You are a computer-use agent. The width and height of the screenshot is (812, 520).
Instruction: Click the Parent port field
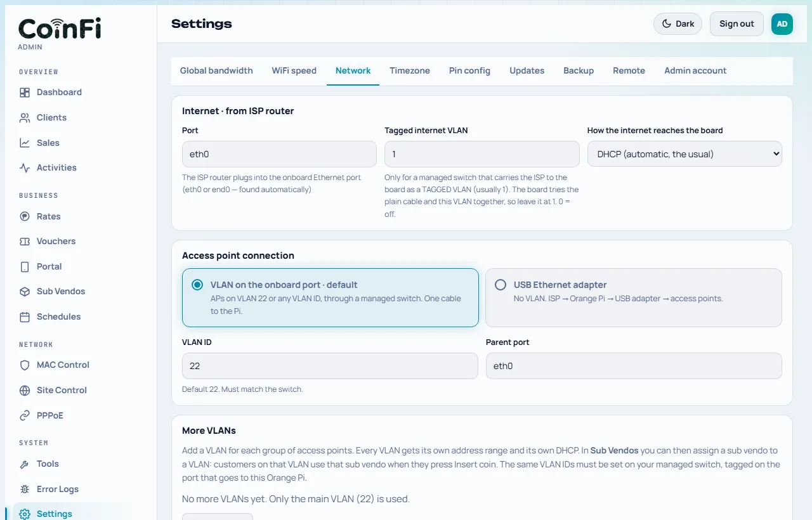(x=634, y=366)
